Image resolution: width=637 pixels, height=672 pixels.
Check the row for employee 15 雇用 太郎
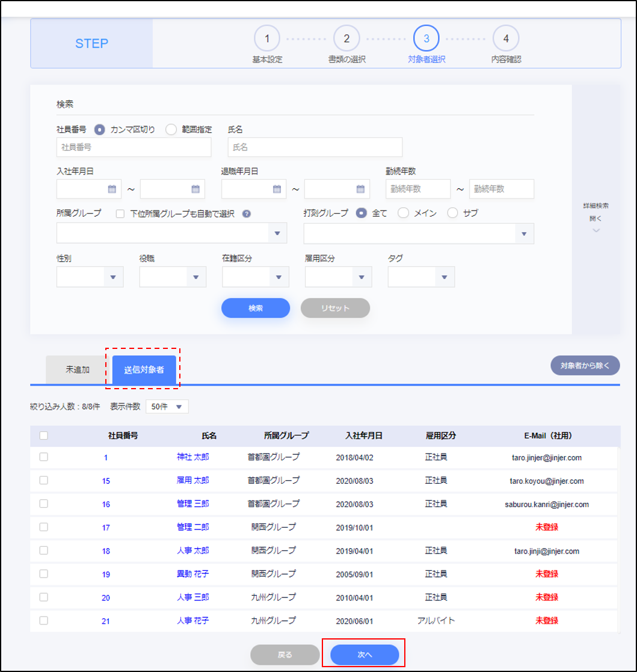coord(44,481)
